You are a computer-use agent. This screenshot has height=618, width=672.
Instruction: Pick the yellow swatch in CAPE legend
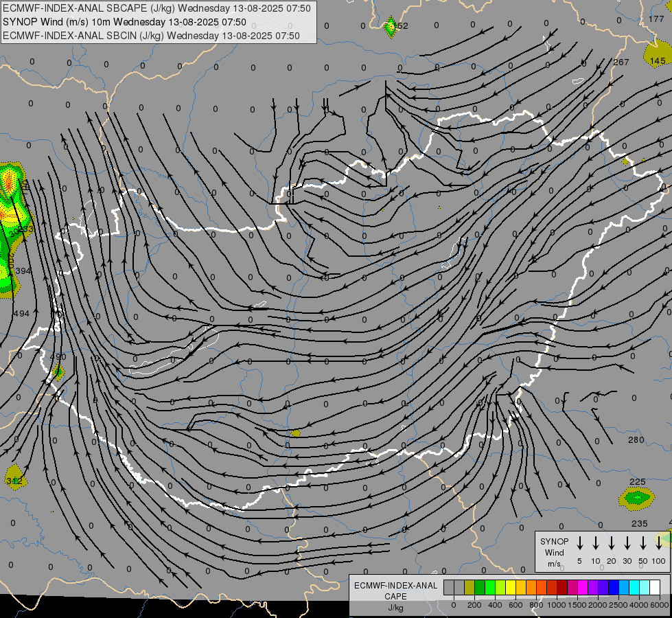pos(511,588)
